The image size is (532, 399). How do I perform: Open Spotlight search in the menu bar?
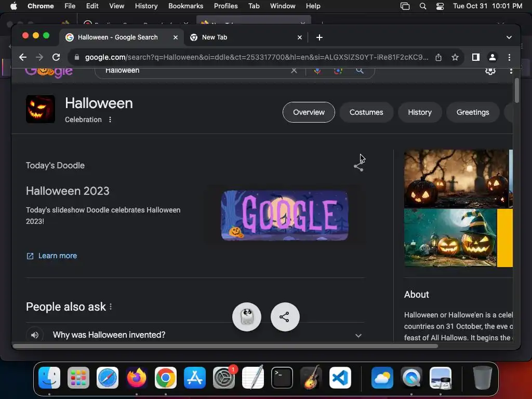point(423,6)
